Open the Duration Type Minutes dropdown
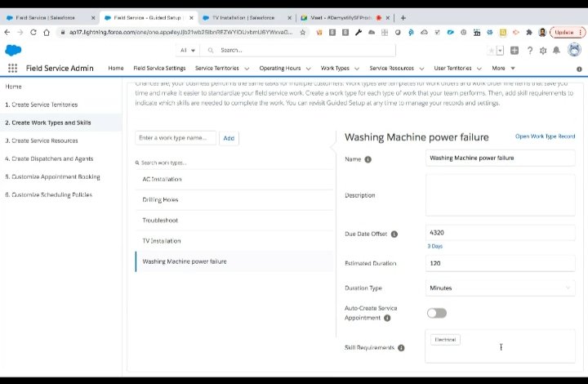Viewport: 588px width, 384px height. pos(501,288)
